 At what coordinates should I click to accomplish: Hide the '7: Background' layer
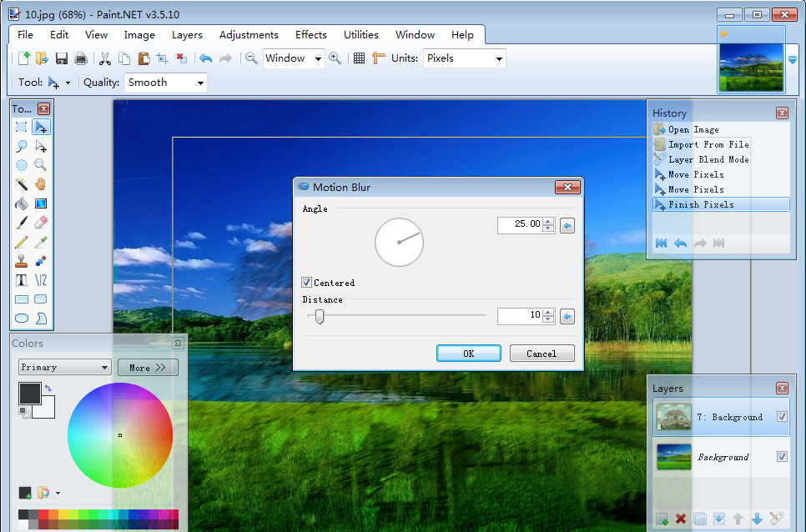(x=782, y=417)
